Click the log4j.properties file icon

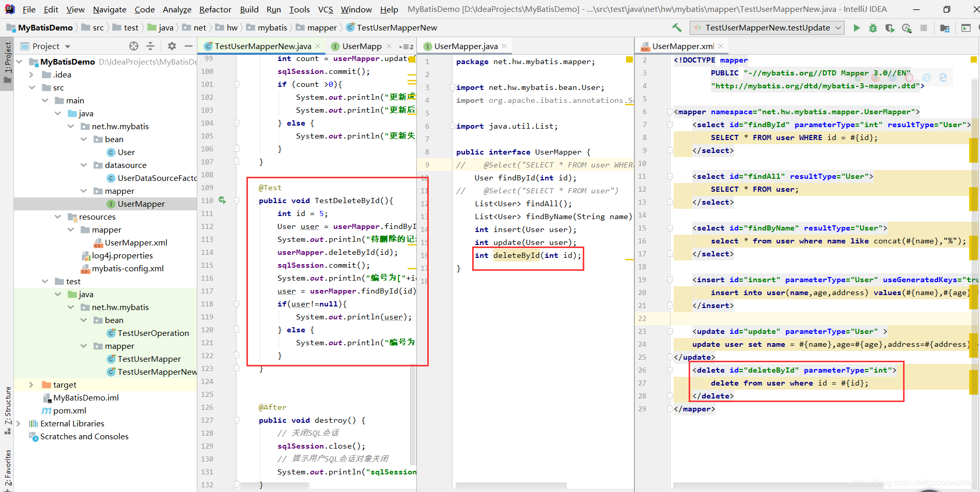click(86, 256)
